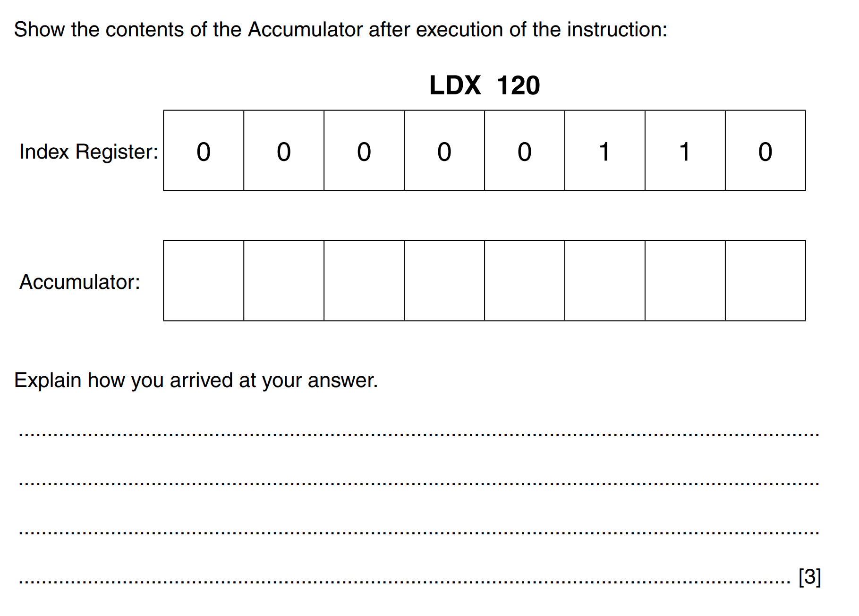Image resolution: width=859 pixels, height=616 pixels.
Task: Click the fifth Accumulator box from left
Action: (525, 281)
